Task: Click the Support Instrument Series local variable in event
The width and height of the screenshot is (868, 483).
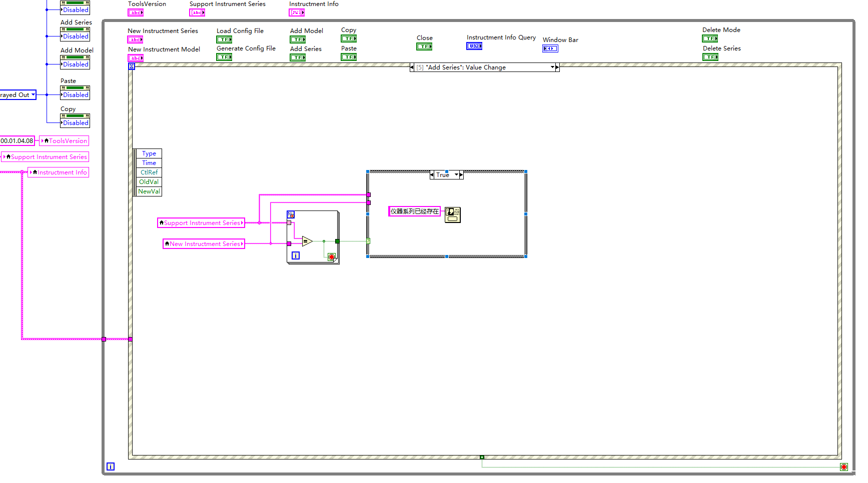Action: click(201, 223)
